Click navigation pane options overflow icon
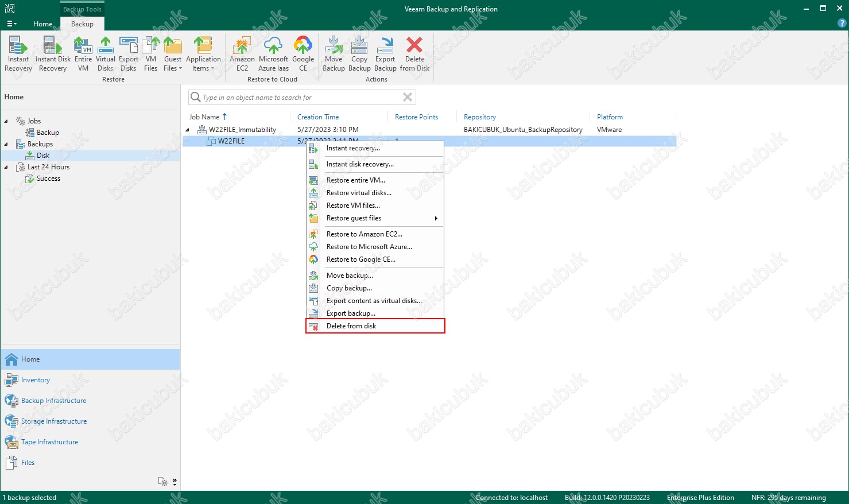Image resolution: width=849 pixels, height=504 pixels. 175,482
